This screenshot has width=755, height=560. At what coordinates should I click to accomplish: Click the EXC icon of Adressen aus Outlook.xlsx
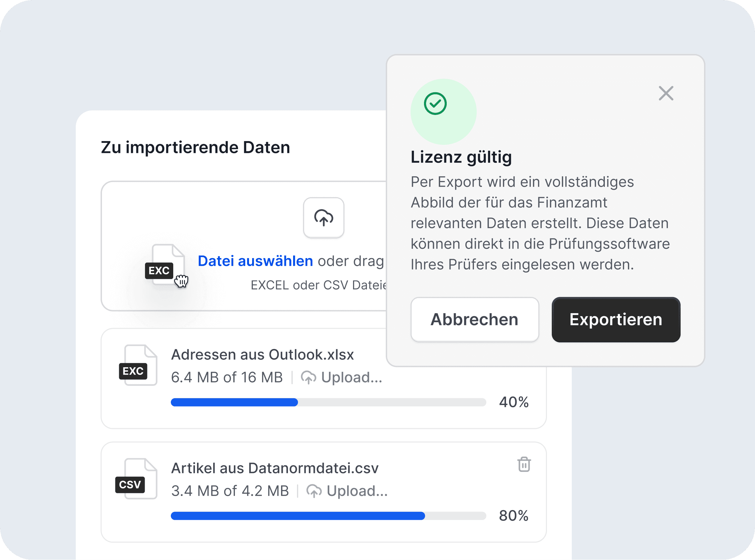pos(138,365)
